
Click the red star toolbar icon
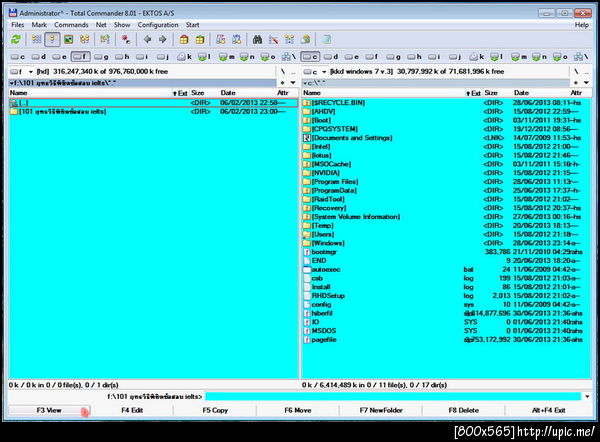126,39
